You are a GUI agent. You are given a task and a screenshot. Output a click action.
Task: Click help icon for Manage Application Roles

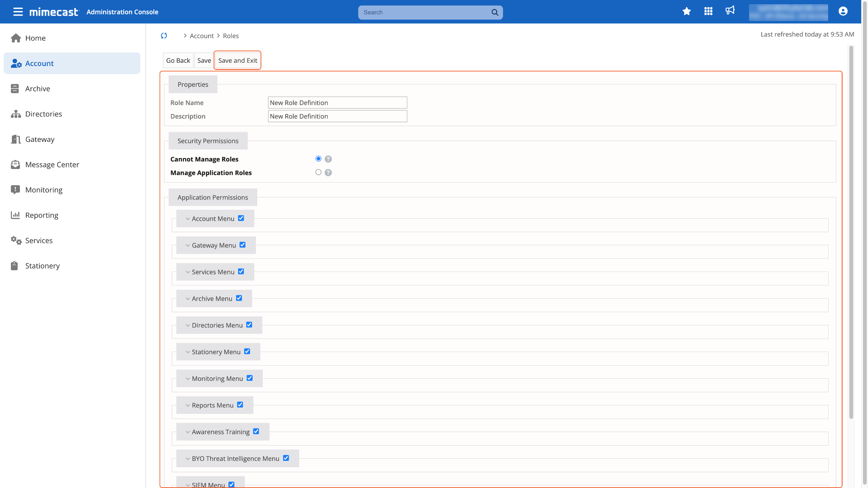pyautogui.click(x=328, y=173)
